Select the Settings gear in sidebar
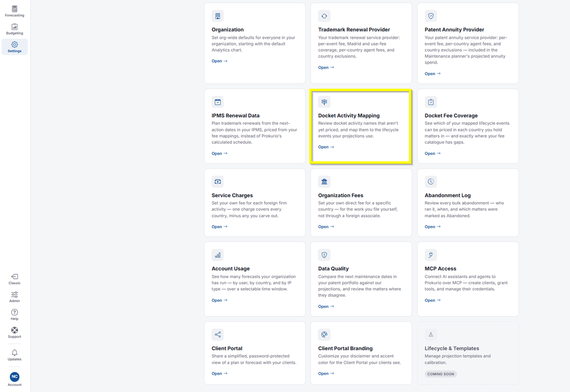The height and width of the screenshot is (392, 570). pyautogui.click(x=14, y=47)
